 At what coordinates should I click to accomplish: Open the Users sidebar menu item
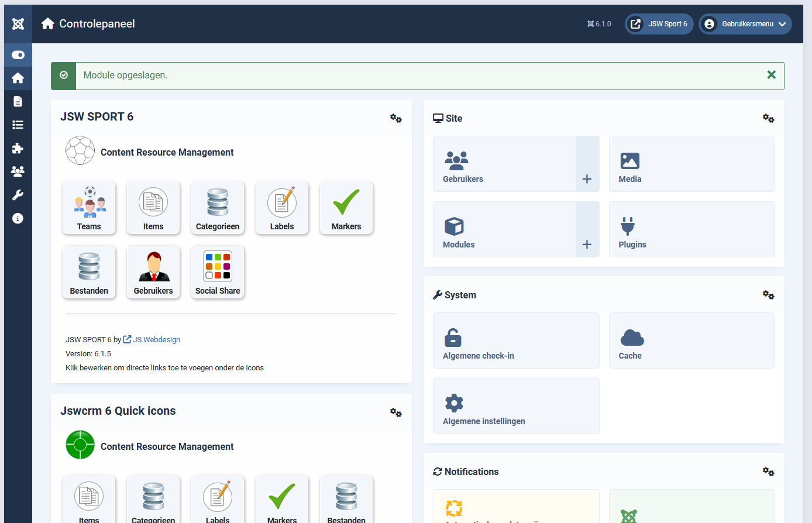(x=18, y=171)
